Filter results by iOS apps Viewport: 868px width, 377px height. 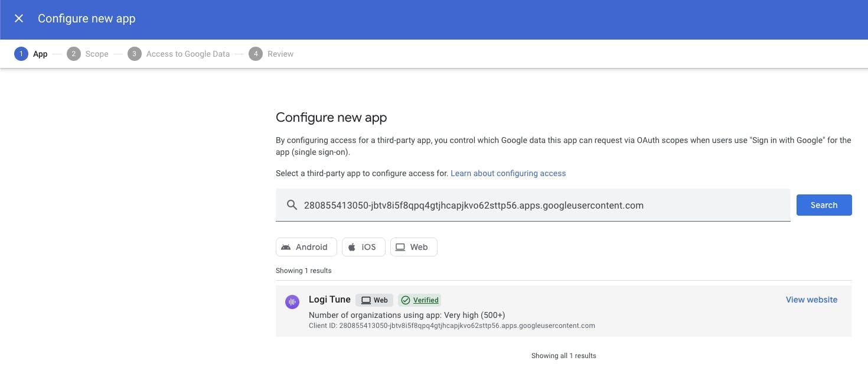(363, 247)
